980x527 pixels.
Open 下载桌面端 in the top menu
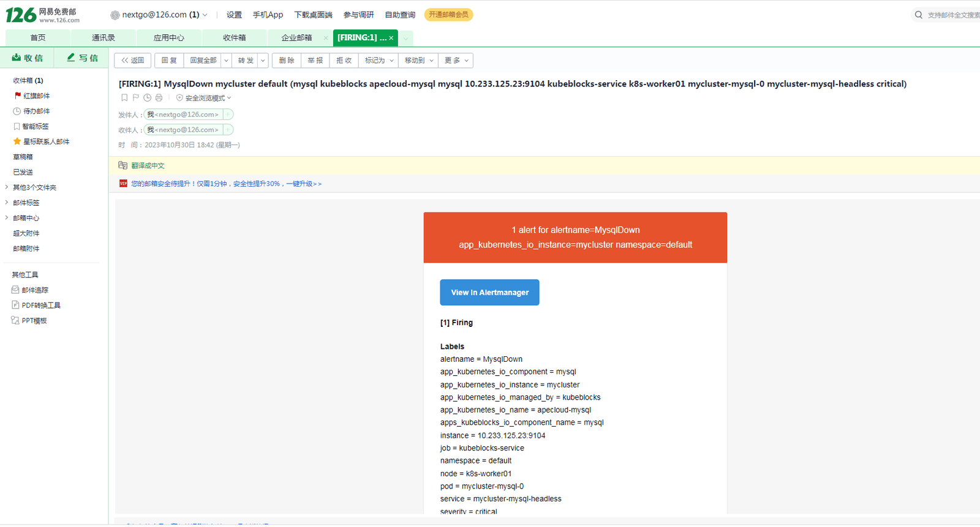tap(313, 15)
